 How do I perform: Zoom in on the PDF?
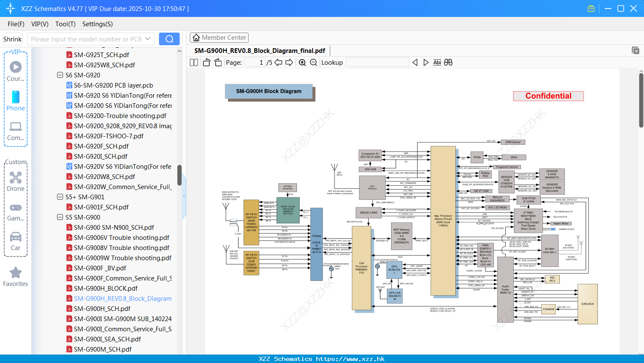(302, 62)
